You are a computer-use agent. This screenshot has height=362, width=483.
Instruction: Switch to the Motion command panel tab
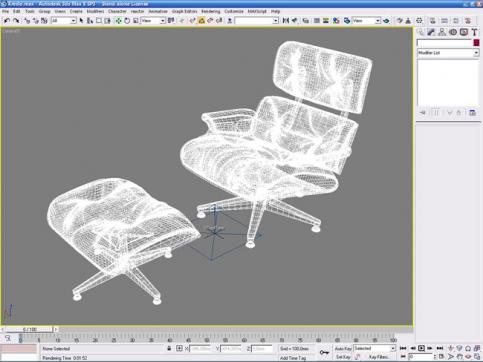(x=453, y=32)
